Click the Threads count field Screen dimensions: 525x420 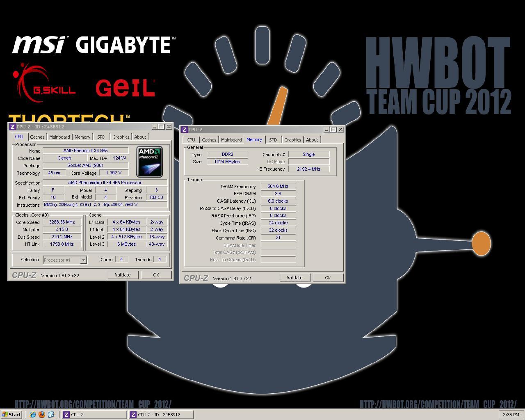160,259
